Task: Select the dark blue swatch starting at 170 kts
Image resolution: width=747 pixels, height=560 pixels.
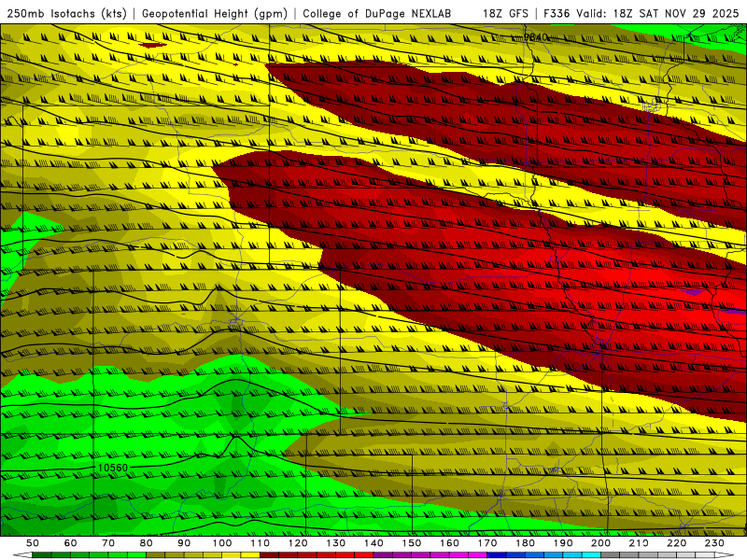Action: [x=497, y=555]
